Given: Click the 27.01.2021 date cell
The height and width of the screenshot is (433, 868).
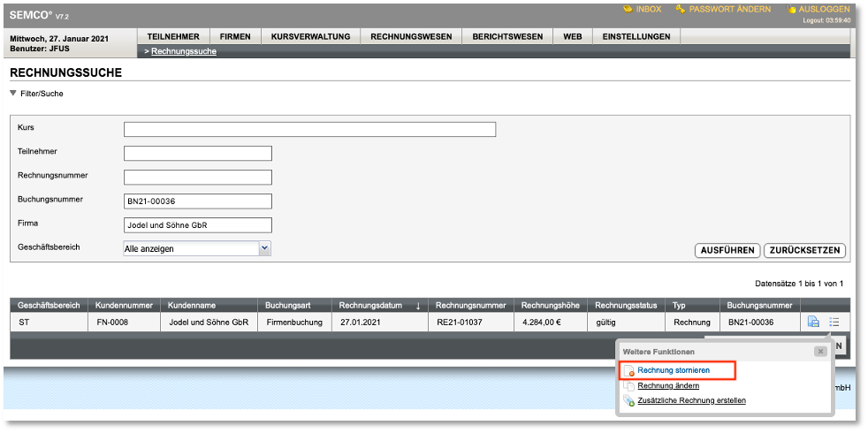Looking at the screenshot, I should [379, 322].
